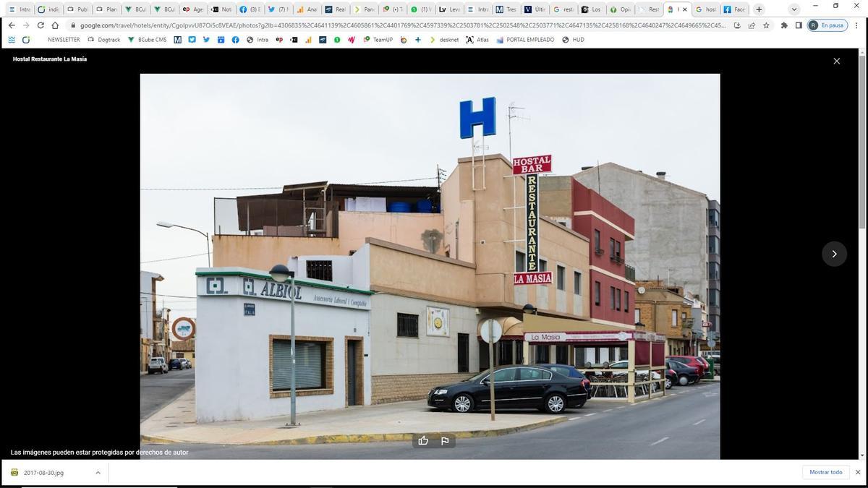Click the thumbs-up icon below the photo
868x488 pixels.
click(423, 440)
